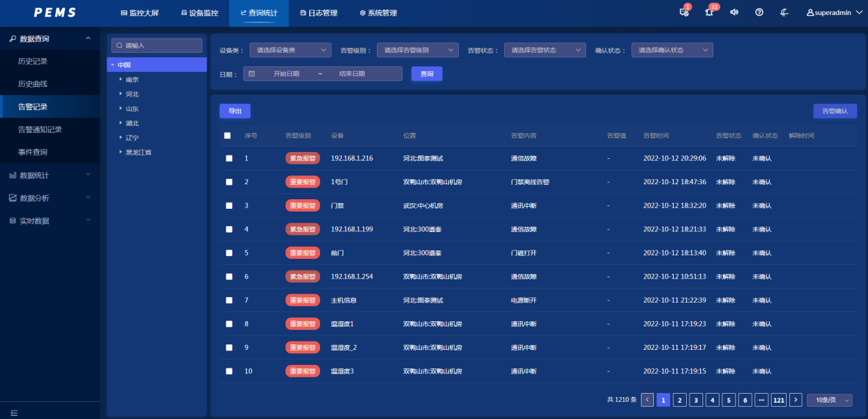Toggle night mode with the moon icon

click(x=784, y=12)
